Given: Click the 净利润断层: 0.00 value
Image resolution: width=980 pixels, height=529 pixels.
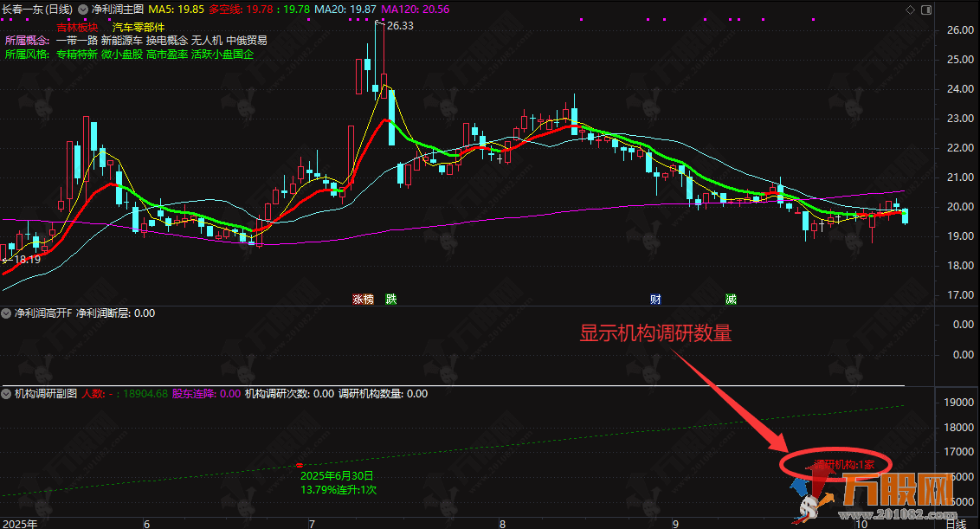Looking at the screenshot, I should click(x=116, y=313).
